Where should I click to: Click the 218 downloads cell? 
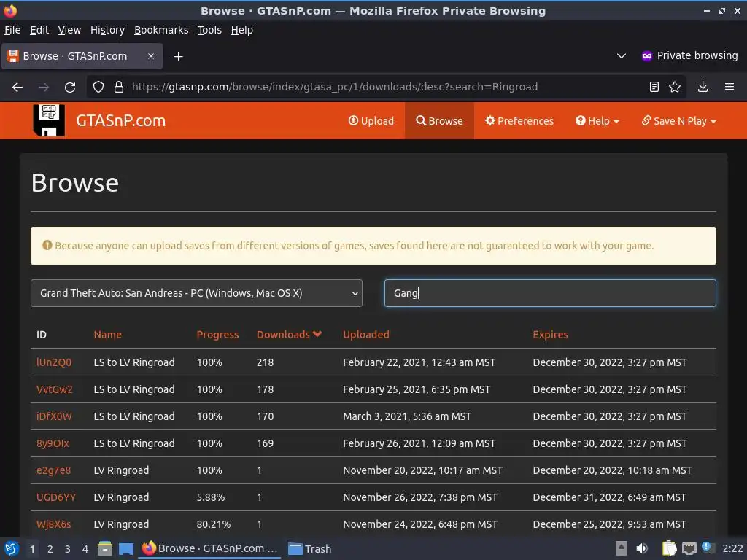[265, 362]
